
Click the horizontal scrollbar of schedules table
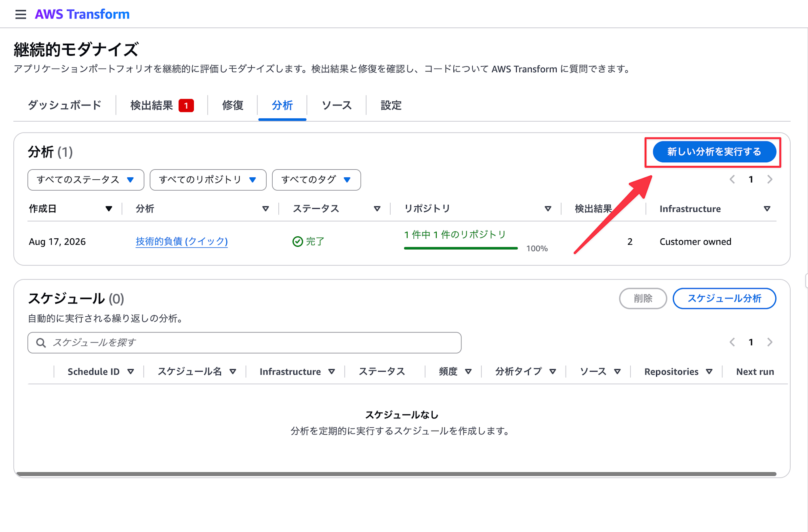pos(396,474)
